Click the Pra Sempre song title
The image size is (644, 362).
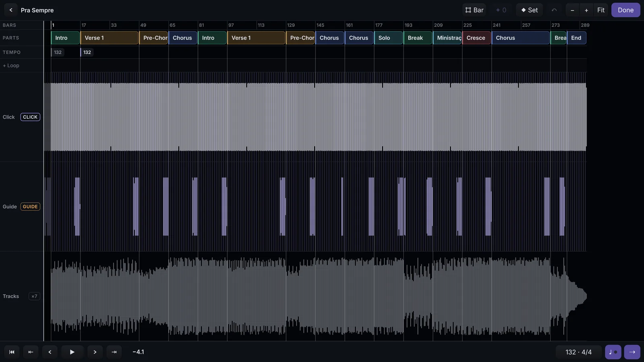[x=37, y=10]
